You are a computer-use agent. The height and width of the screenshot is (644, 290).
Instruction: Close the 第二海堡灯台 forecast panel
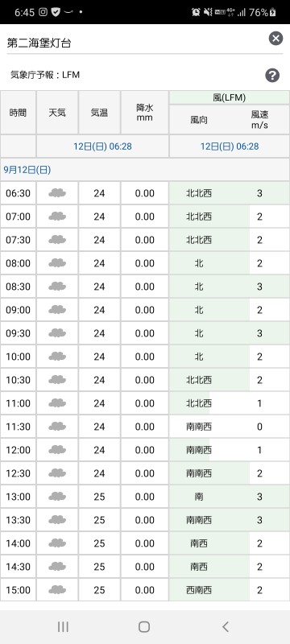tap(275, 39)
